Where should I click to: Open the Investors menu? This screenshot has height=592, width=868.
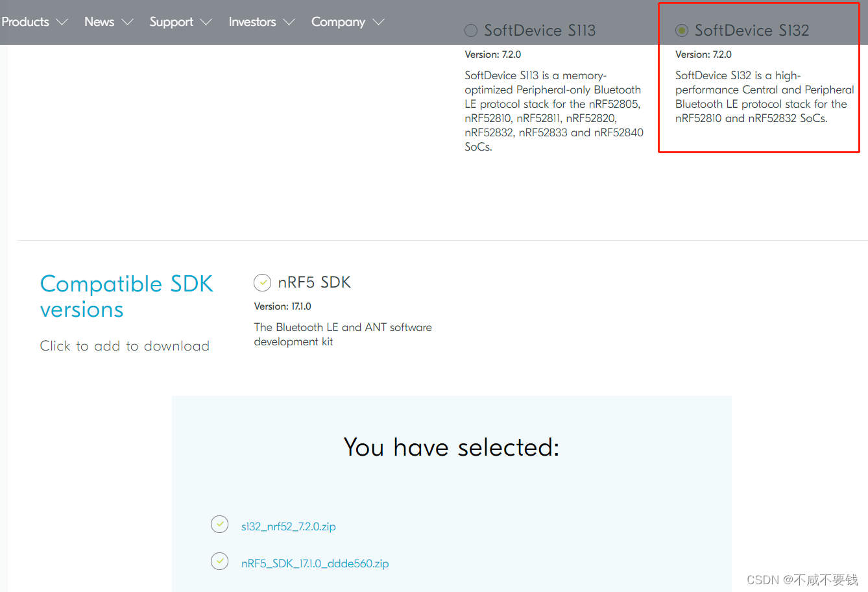[x=261, y=22]
